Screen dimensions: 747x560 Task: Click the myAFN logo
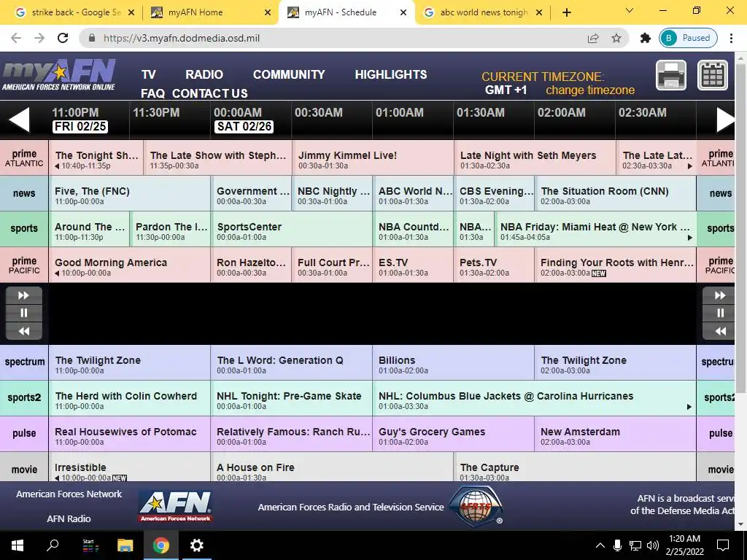click(59, 75)
